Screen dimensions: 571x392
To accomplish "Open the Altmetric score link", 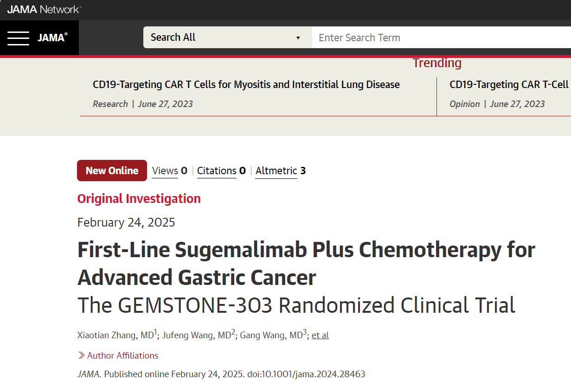I will (x=276, y=171).
